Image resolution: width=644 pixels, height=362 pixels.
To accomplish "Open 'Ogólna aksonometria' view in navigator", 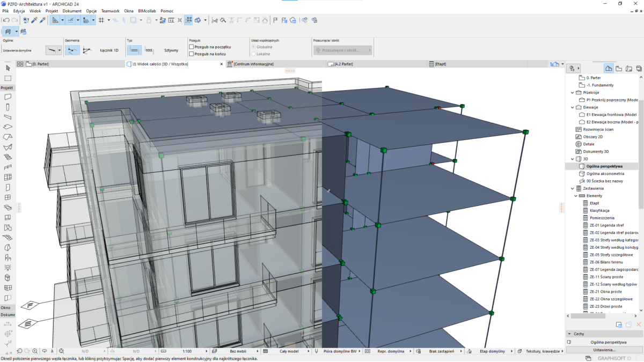I will pyautogui.click(x=605, y=174).
